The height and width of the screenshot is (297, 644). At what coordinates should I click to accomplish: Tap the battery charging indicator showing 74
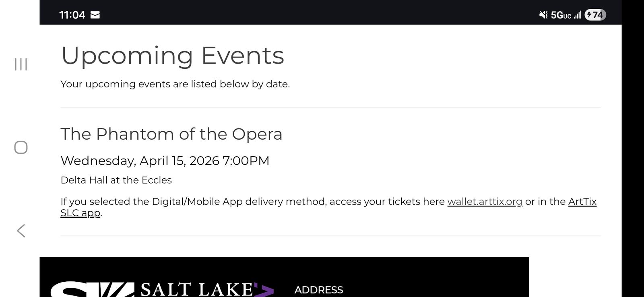(595, 15)
